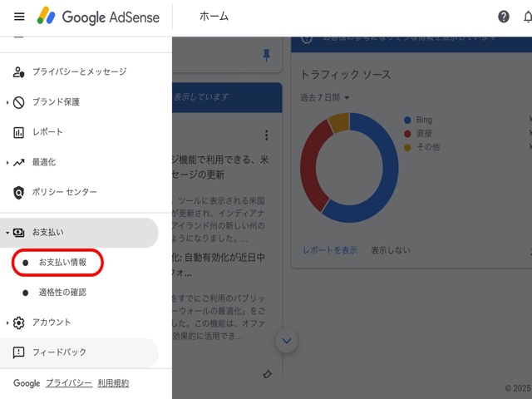532x399 pixels.
Task: Click the blue pin icon on card
Action: [266, 55]
